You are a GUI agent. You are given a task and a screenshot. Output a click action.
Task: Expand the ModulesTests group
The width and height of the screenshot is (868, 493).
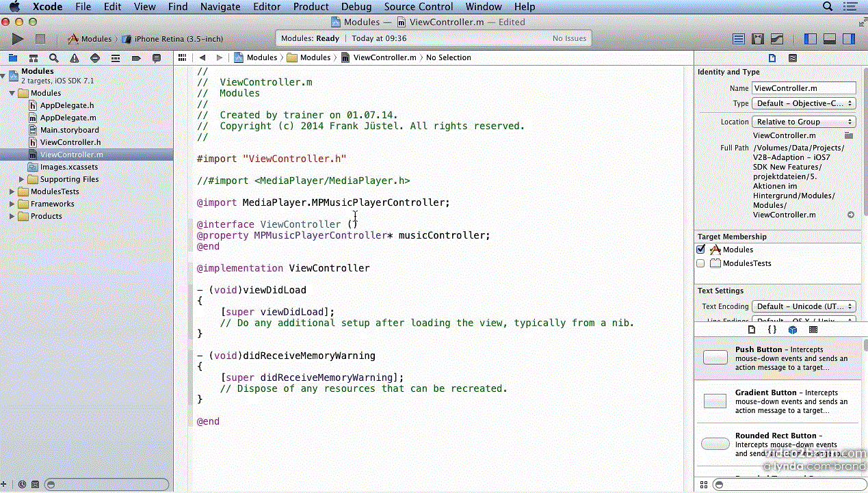[12, 191]
